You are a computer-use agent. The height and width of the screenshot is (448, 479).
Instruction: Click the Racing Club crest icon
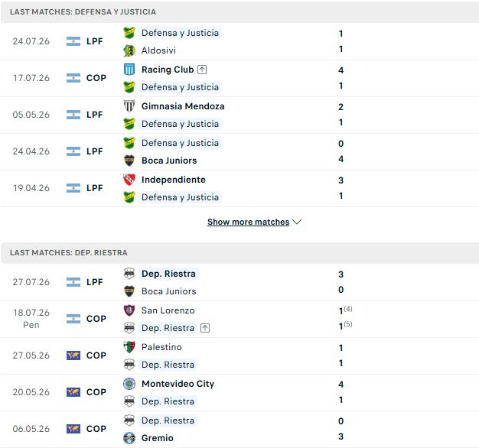coord(129,70)
